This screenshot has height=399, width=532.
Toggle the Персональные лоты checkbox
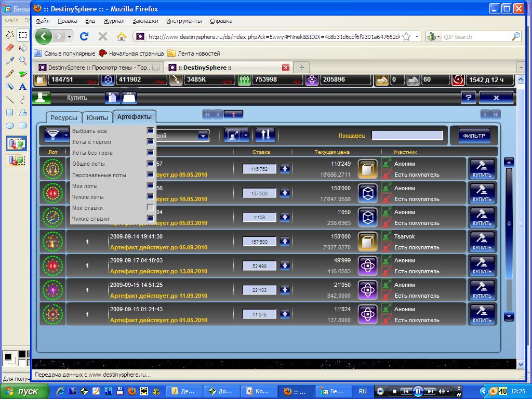coord(150,175)
